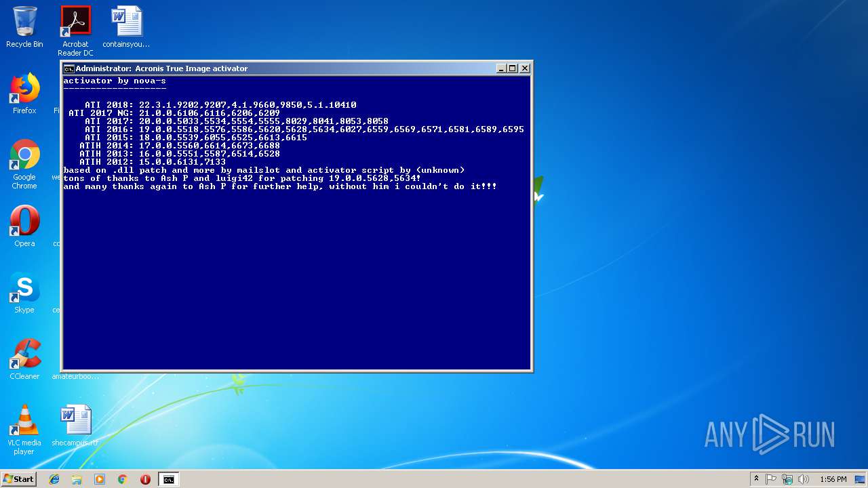
Task: Open the clock showing 1:56 PM
Action: click(x=833, y=479)
